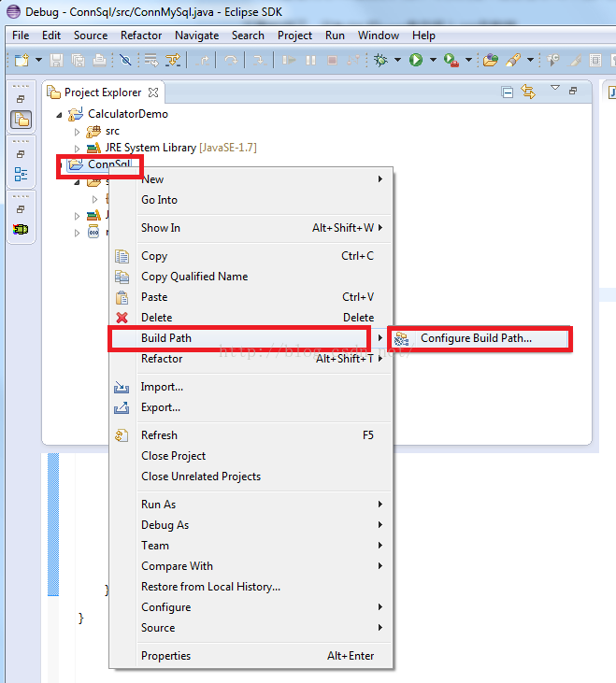Viewport: 616px width, 683px height.
Task: Close the Project Explorer tab
Action: point(153,92)
